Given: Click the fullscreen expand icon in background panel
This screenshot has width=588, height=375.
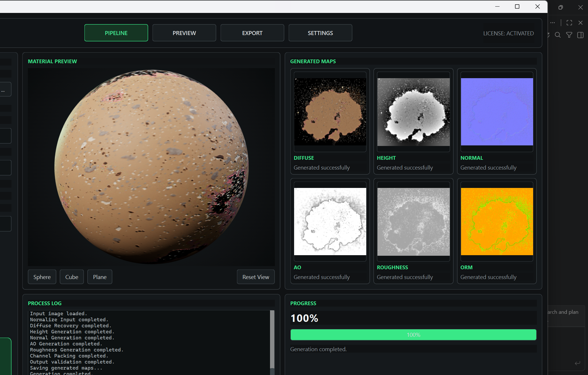Looking at the screenshot, I should pyautogui.click(x=569, y=23).
